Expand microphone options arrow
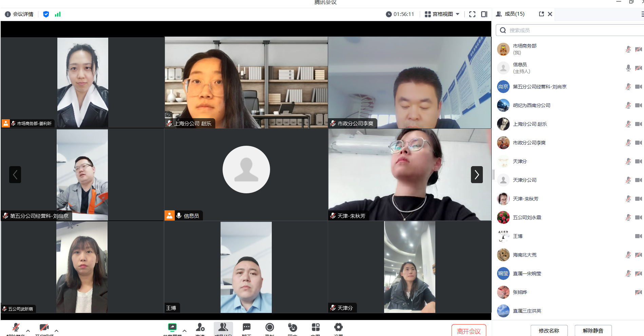644x336 pixels. pyautogui.click(x=28, y=331)
